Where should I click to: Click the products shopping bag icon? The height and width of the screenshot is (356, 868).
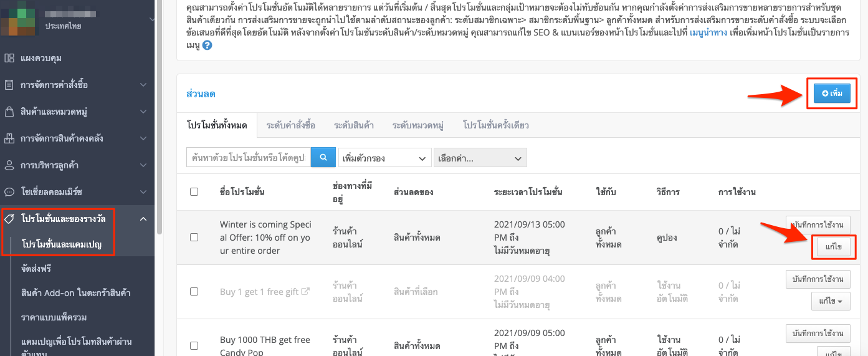9,112
